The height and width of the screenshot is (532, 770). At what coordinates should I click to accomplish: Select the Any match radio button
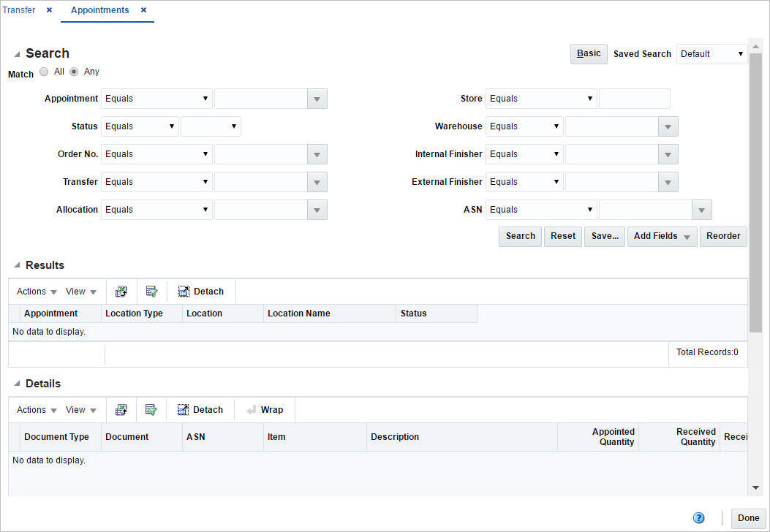coord(74,71)
